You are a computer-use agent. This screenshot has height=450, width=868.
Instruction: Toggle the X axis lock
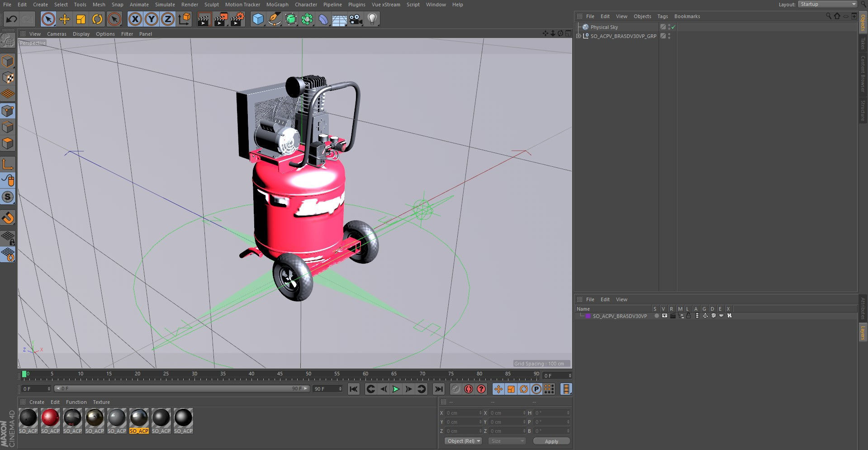135,19
